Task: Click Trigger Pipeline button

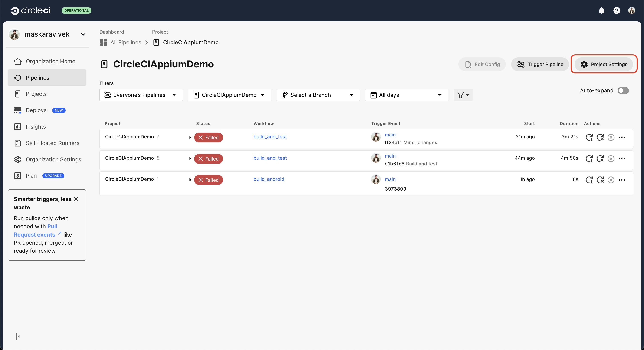Action: [540, 64]
